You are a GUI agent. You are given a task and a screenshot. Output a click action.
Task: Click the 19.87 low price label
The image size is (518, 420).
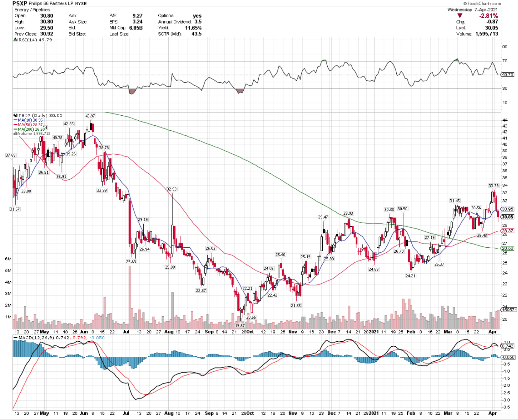tap(240, 326)
